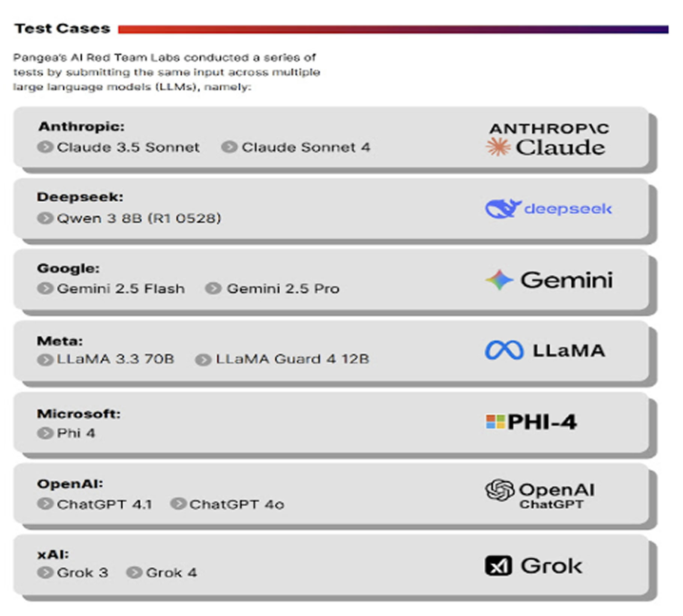The height and width of the screenshot is (616, 683).
Task: Select the Gemini 2.5 Flash entry
Action: click(121, 289)
